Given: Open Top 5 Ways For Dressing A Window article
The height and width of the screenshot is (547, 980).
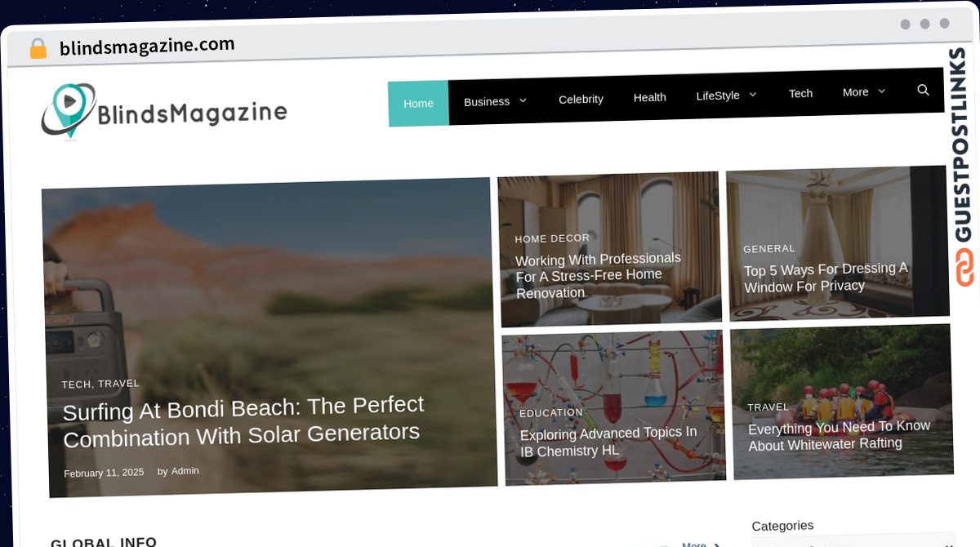Looking at the screenshot, I should 826,278.
